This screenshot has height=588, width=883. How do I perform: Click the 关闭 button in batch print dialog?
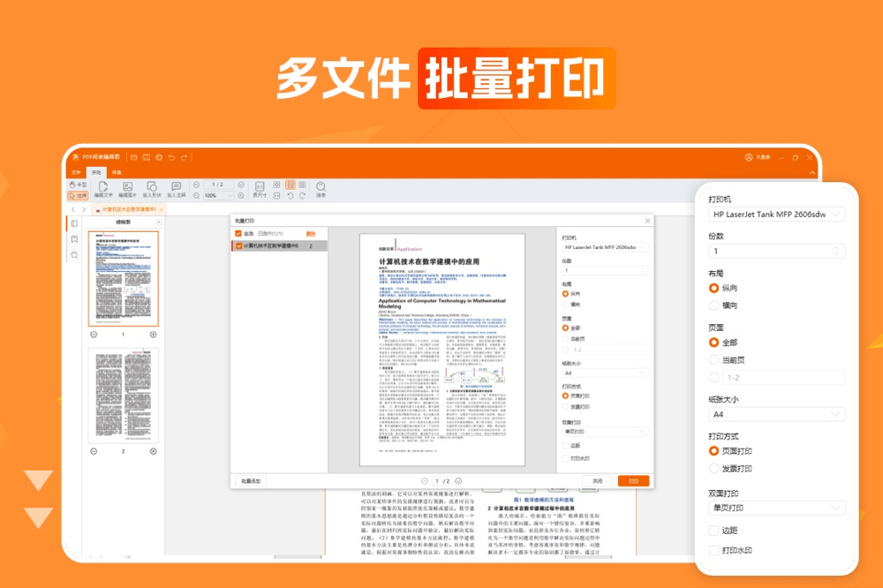(x=598, y=481)
